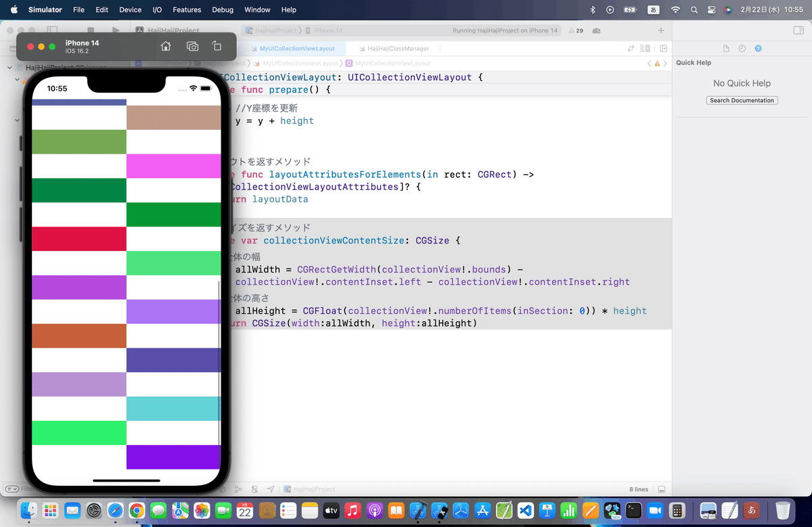Image resolution: width=812 pixels, height=527 pixels.
Task: Switch to the HajiHajiClassManager tab
Action: click(x=397, y=49)
